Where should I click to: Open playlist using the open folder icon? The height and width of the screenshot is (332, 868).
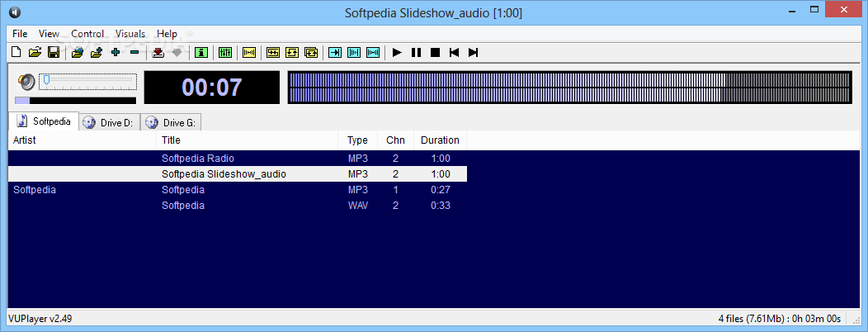[35, 53]
